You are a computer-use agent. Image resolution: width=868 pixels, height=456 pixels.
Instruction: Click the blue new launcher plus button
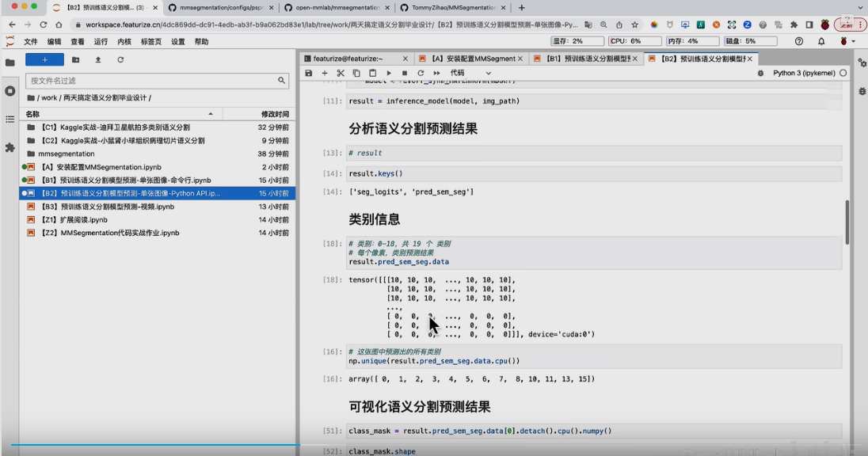pyautogui.click(x=44, y=59)
